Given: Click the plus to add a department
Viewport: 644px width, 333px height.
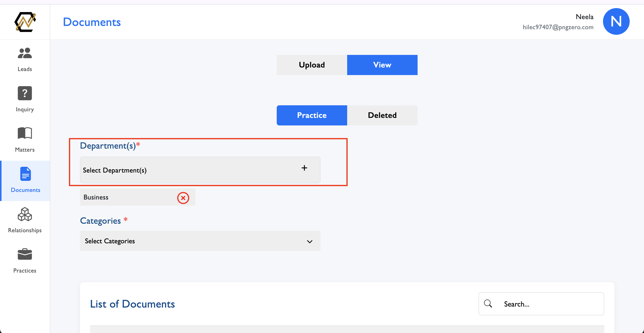Looking at the screenshot, I should click(304, 168).
